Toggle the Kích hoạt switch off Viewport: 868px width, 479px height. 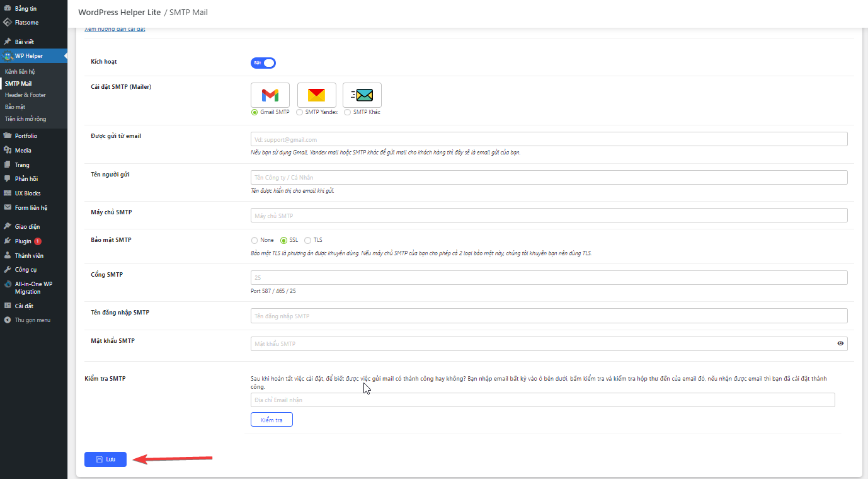tap(264, 63)
